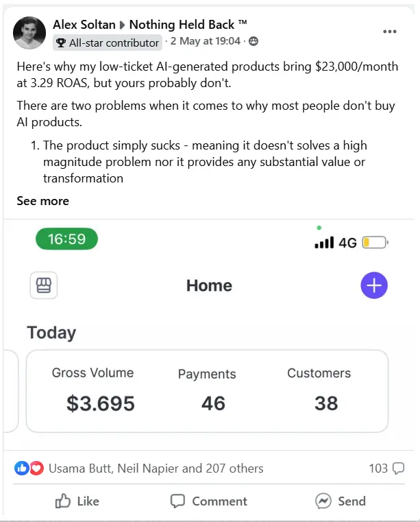Send the post via Messenger
Viewport: 420px width, 522px height.
pyautogui.click(x=342, y=501)
